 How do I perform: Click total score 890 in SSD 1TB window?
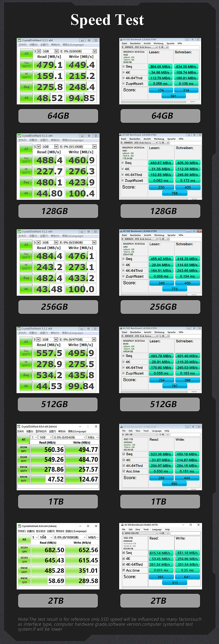[174, 484]
